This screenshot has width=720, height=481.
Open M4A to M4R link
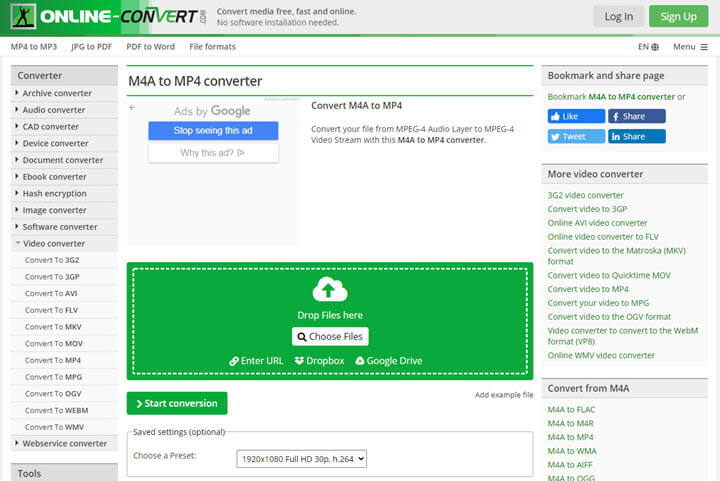(570, 423)
